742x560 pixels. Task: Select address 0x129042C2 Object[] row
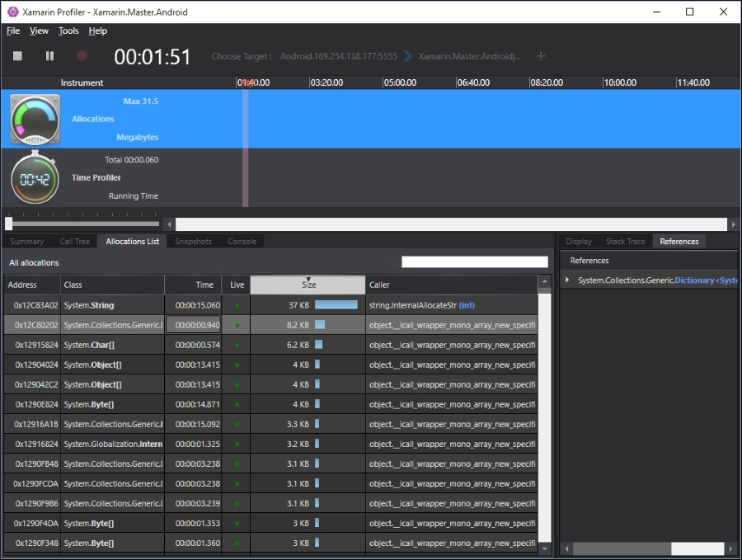pos(270,385)
